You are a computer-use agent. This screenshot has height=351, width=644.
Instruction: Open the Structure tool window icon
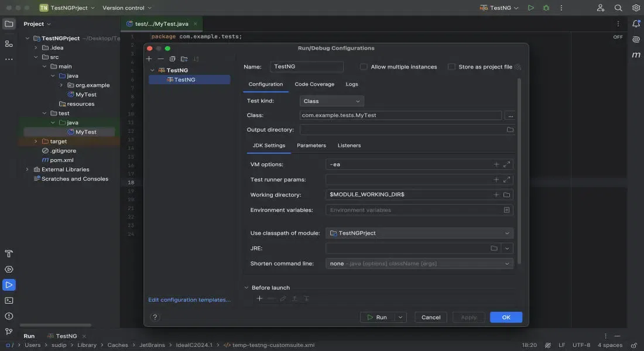pos(9,43)
